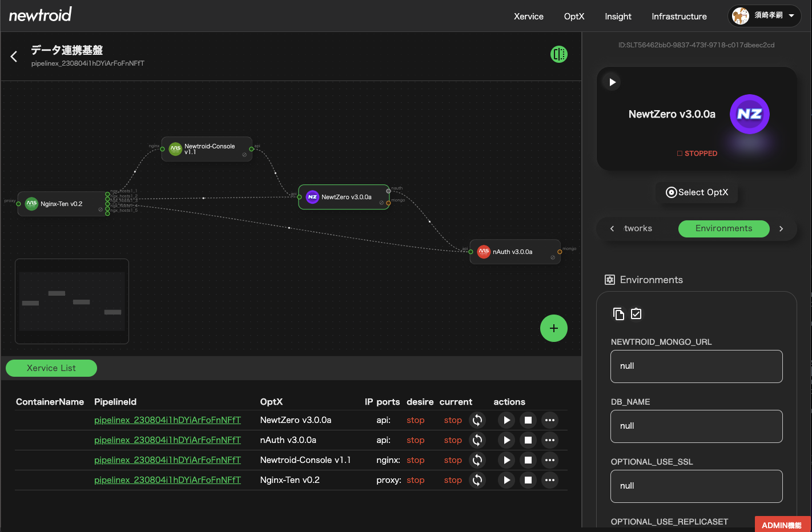The image size is (812, 532).
Task: Click the canvas minimap thumbnail
Action: point(72,301)
